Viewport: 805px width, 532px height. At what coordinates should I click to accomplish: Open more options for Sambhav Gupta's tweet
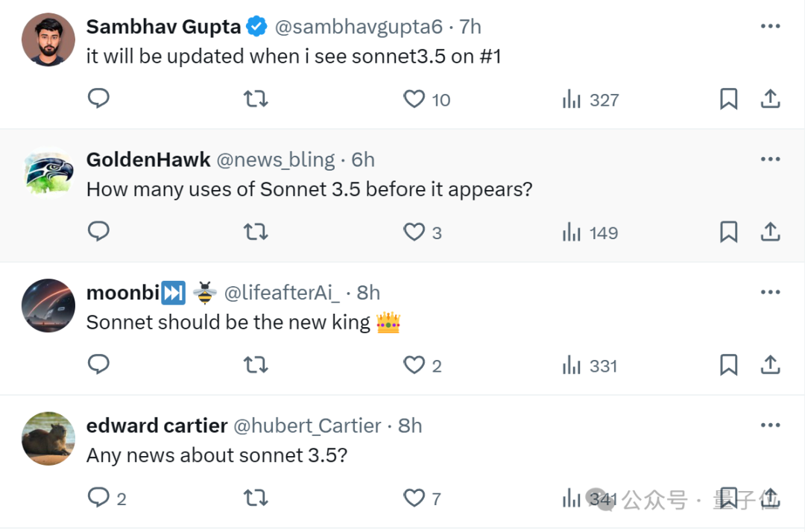(x=770, y=27)
